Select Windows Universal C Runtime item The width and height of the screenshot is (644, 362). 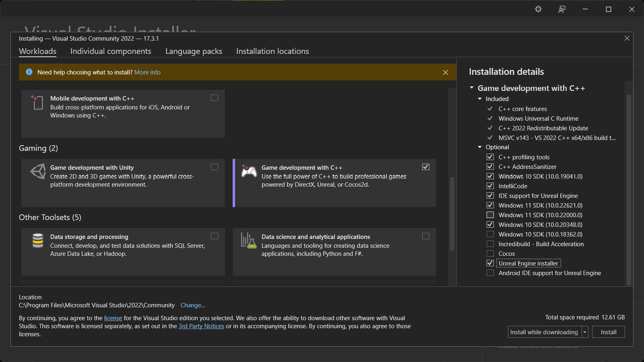coord(538,119)
